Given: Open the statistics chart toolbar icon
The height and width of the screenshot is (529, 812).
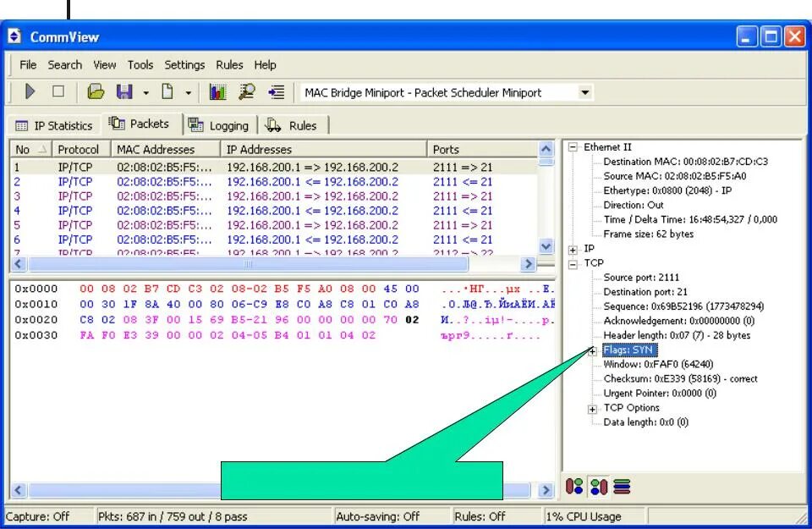Looking at the screenshot, I should click(x=217, y=91).
